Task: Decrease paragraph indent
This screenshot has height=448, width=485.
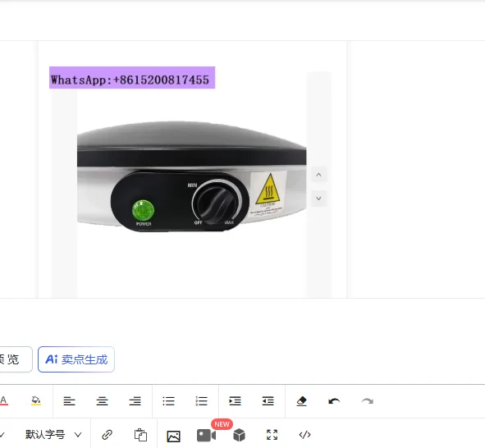Action: (268, 401)
